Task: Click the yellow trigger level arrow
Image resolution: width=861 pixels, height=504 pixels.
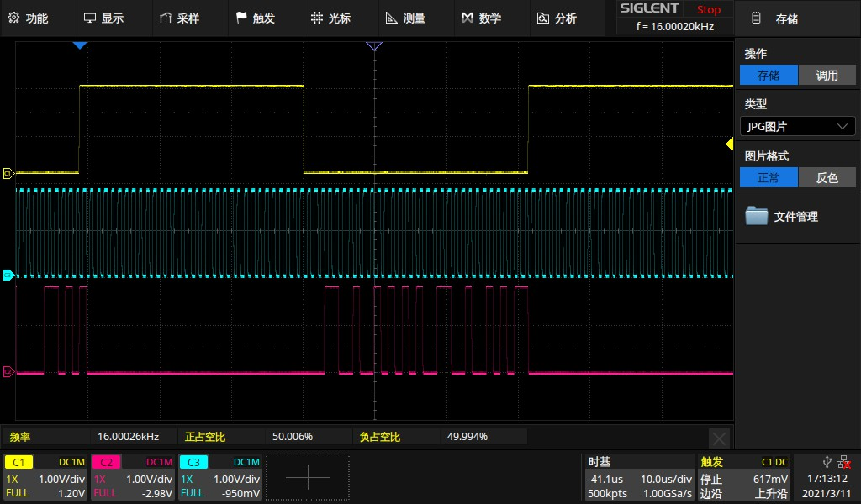Action: coord(729,145)
